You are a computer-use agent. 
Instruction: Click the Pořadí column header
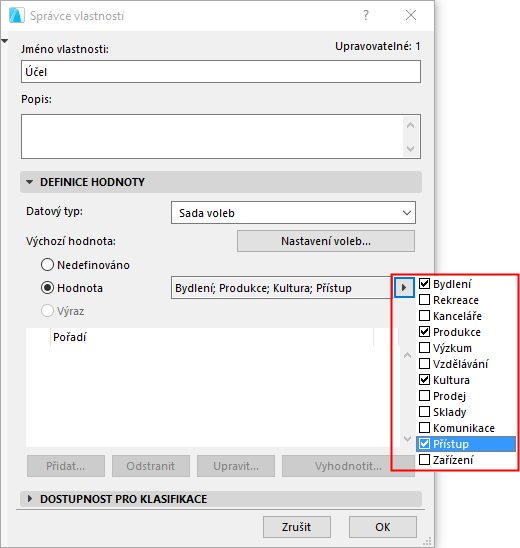[x=212, y=337]
